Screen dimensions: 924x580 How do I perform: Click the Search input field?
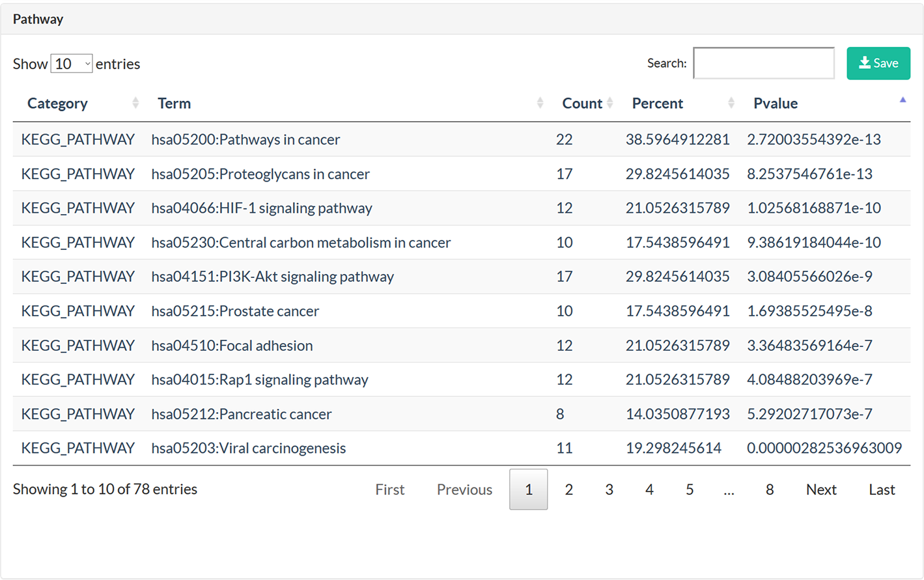coord(763,63)
